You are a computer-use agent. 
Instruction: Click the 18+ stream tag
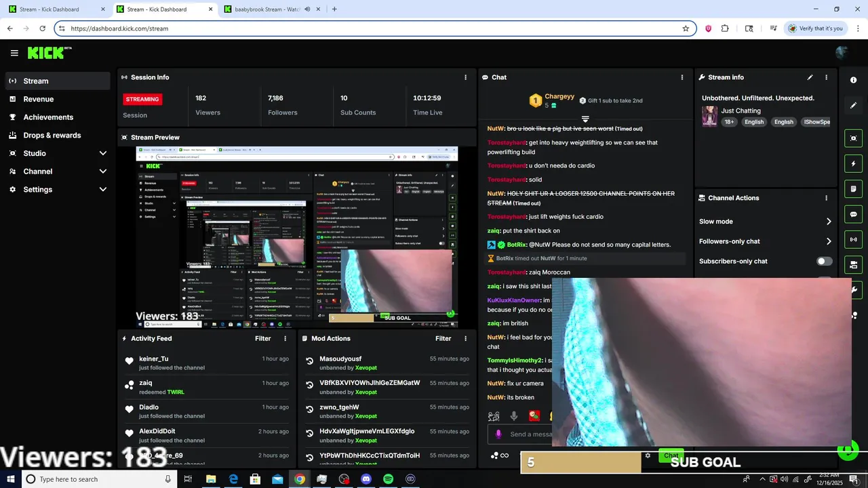729,122
